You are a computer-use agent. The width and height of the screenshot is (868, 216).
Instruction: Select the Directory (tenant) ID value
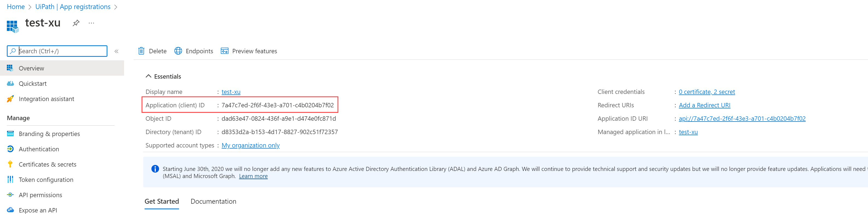pos(279,132)
